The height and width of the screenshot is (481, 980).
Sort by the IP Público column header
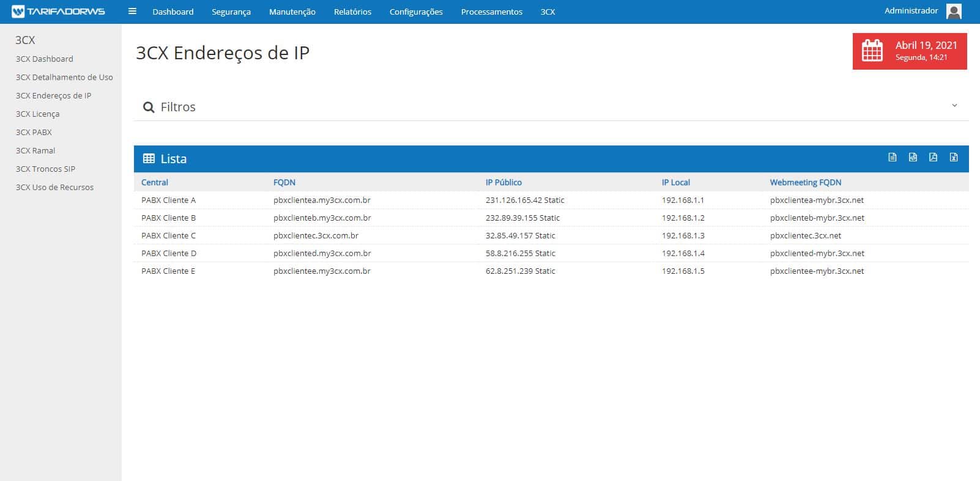click(x=503, y=182)
